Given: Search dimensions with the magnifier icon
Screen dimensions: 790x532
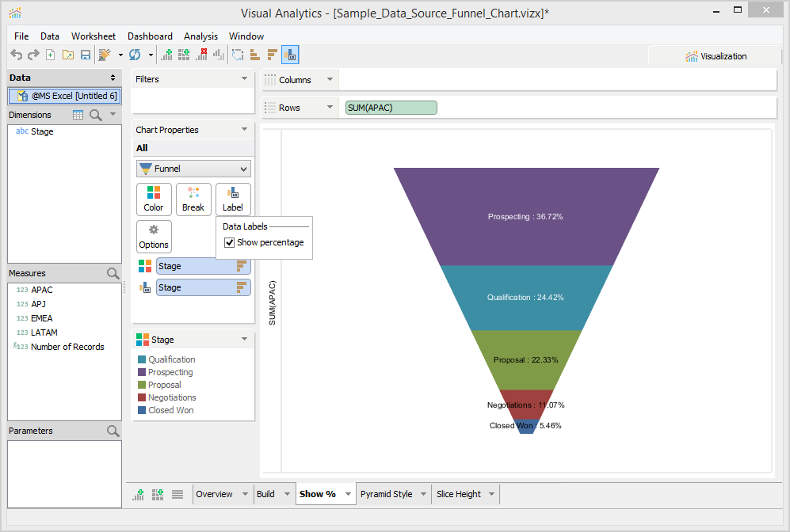Looking at the screenshot, I should coord(96,116).
